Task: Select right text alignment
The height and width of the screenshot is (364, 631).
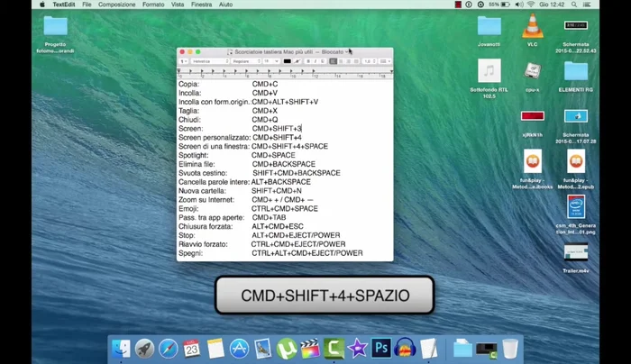Action: click(x=349, y=61)
